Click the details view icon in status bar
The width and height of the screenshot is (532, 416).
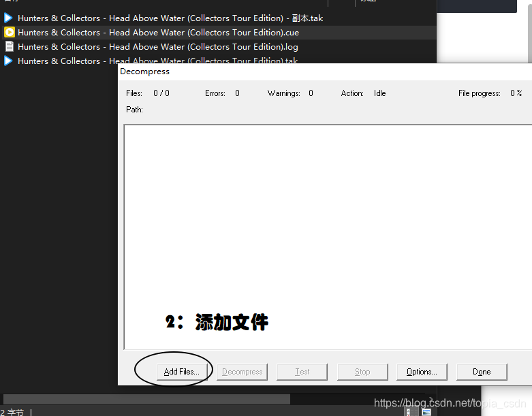coord(412,412)
